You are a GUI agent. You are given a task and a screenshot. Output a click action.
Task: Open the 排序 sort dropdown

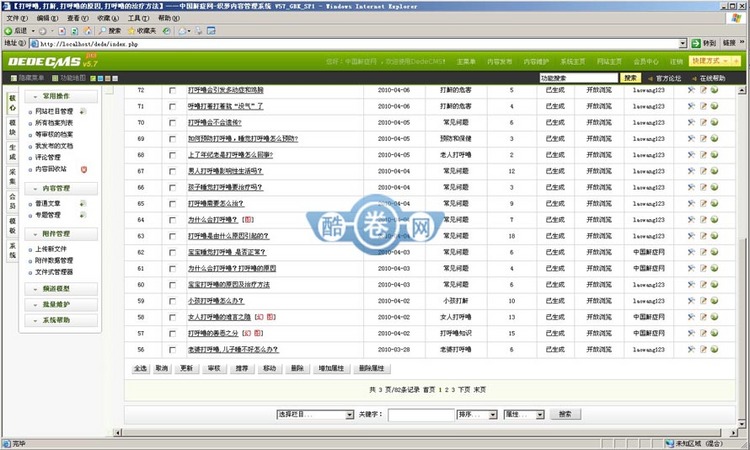477,415
